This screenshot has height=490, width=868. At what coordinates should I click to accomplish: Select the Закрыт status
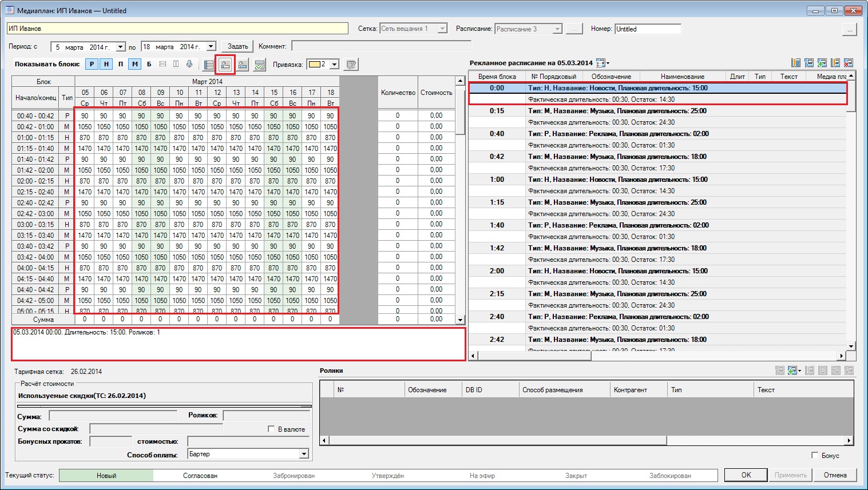tap(576, 475)
